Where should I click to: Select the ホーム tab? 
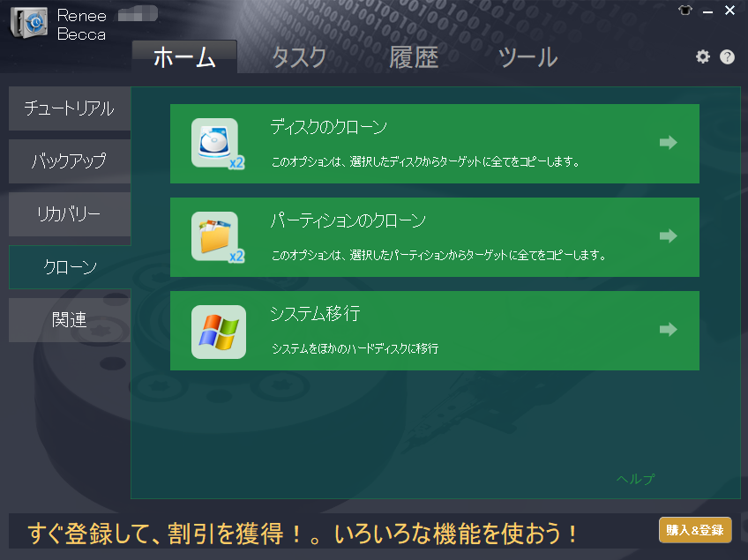coord(184,57)
